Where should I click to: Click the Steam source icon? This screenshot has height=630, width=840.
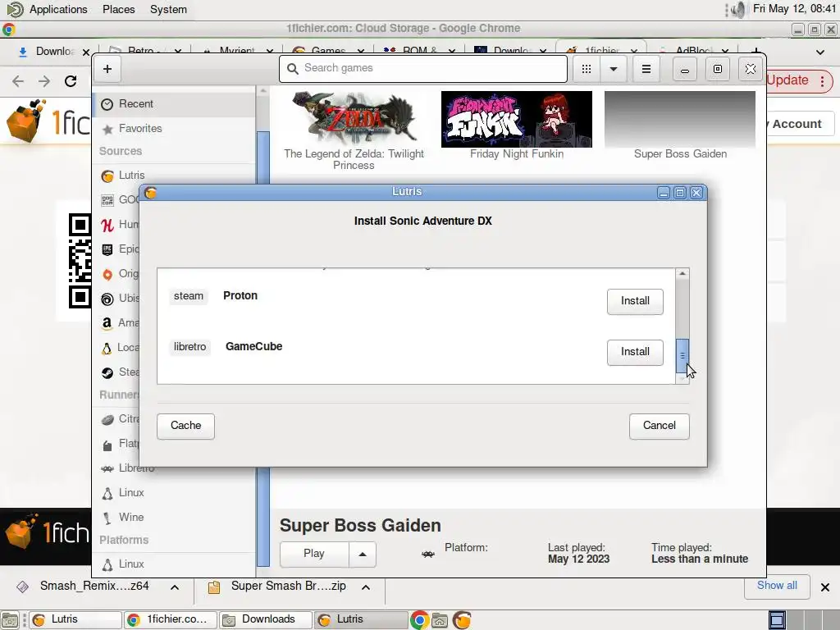coord(107,373)
